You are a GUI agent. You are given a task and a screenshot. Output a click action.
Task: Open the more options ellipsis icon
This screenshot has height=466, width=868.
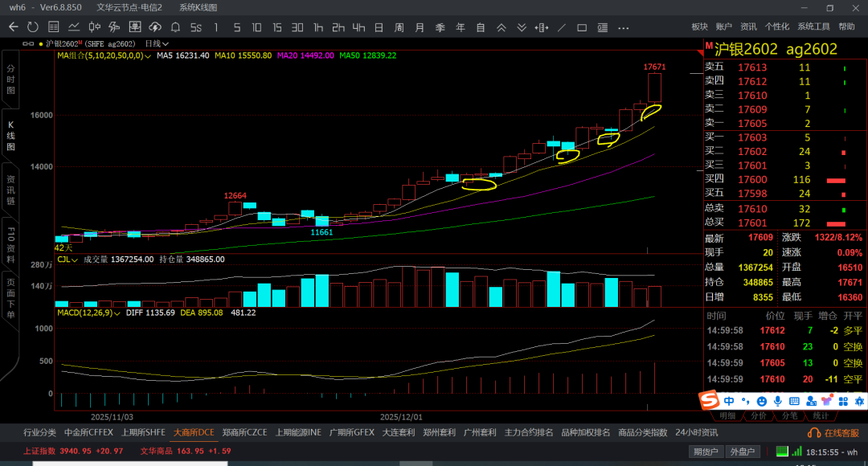click(624, 27)
